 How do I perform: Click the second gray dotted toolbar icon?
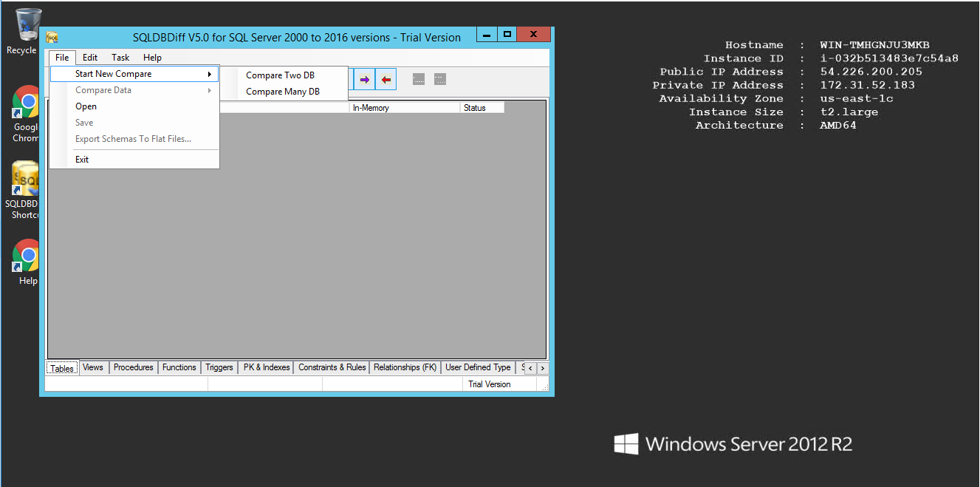(440, 79)
